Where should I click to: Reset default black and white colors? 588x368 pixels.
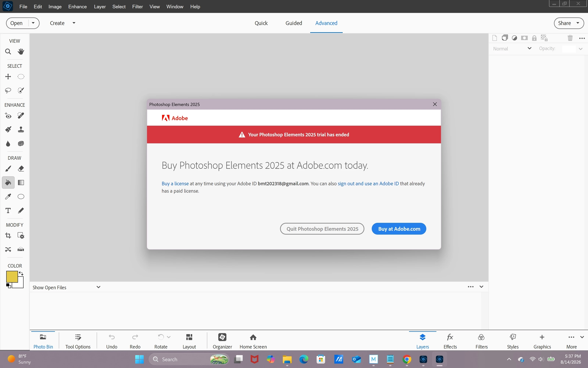click(8, 286)
